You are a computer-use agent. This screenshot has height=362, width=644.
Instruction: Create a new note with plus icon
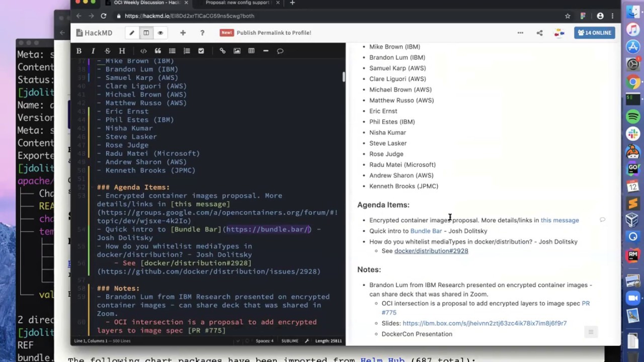click(183, 33)
